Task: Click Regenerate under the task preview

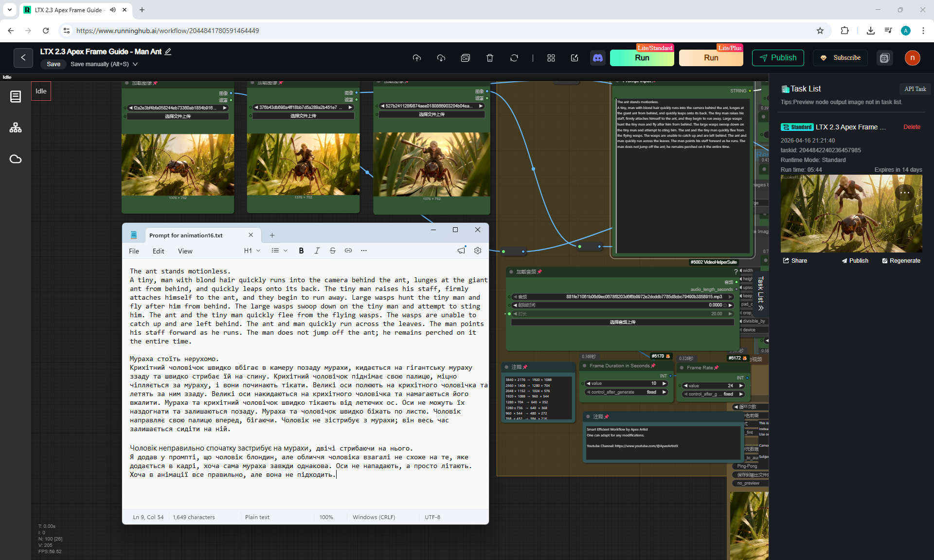Action: (901, 261)
